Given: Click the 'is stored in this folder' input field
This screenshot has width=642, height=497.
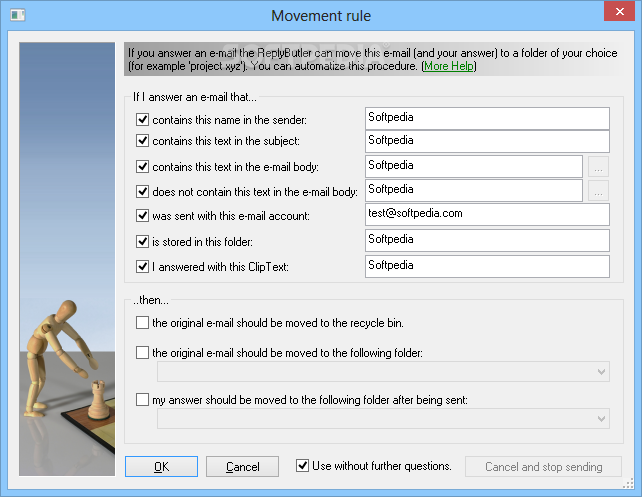Looking at the screenshot, I should (487, 240).
